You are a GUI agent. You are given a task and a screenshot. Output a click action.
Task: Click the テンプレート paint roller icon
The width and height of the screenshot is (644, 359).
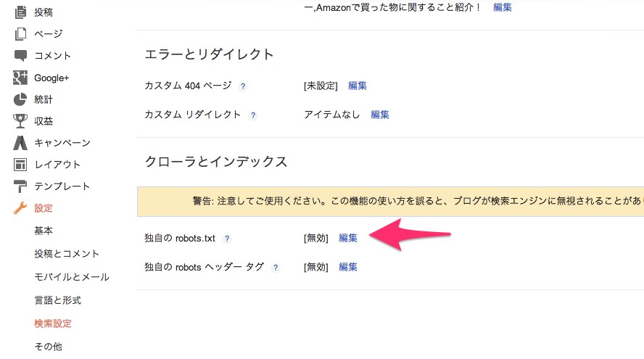(x=20, y=186)
